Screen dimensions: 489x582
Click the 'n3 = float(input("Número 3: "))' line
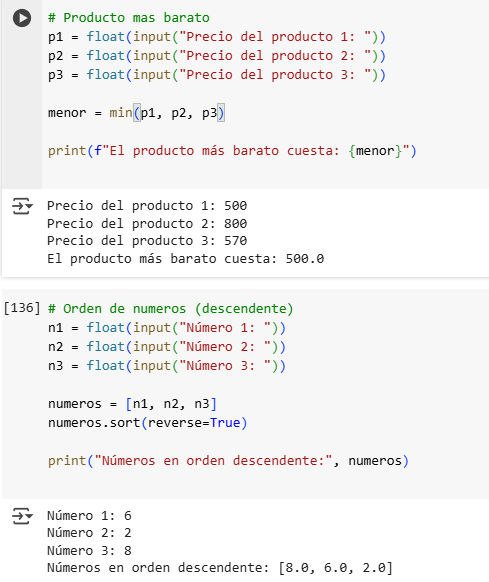tap(167, 366)
